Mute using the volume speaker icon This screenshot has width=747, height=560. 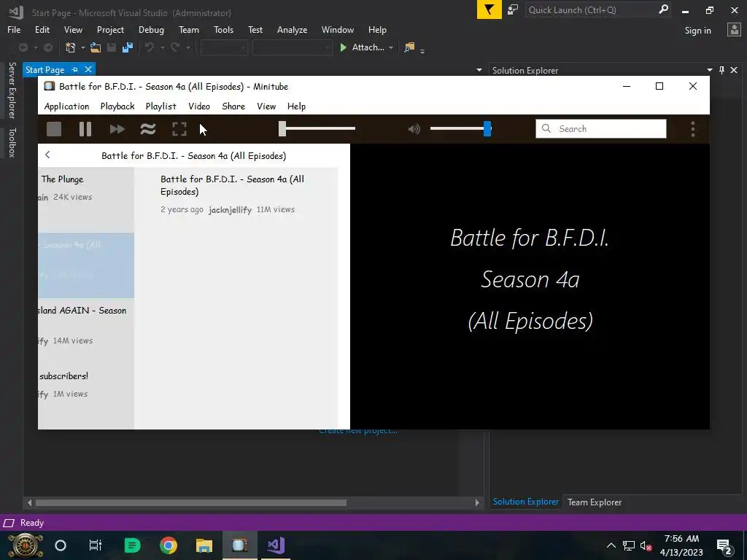click(x=414, y=128)
